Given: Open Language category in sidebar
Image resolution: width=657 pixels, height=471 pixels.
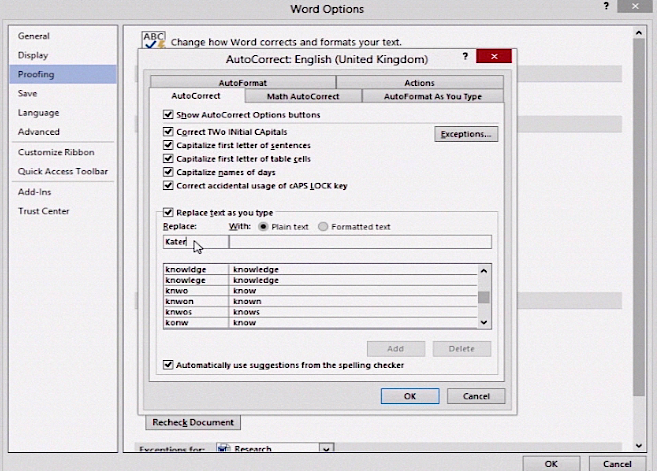Looking at the screenshot, I should (63, 113).
